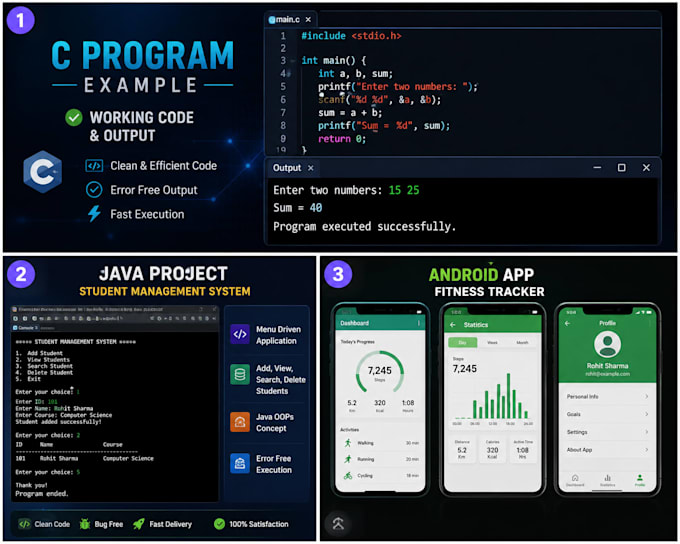680x544 pixels.
Task: Expand the Settings chevron
Action: (x=646, y=432)
